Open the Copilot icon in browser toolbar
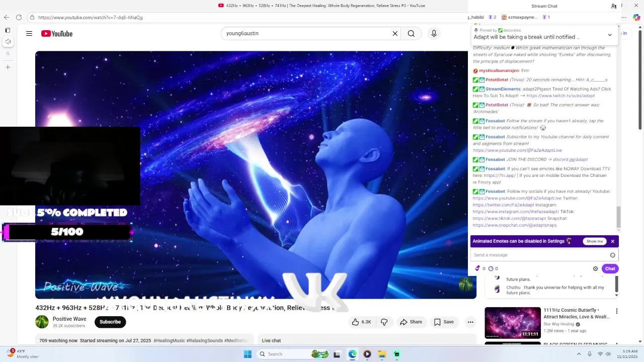The height and width of the screenshot is (362, 644). click(636, 17)
